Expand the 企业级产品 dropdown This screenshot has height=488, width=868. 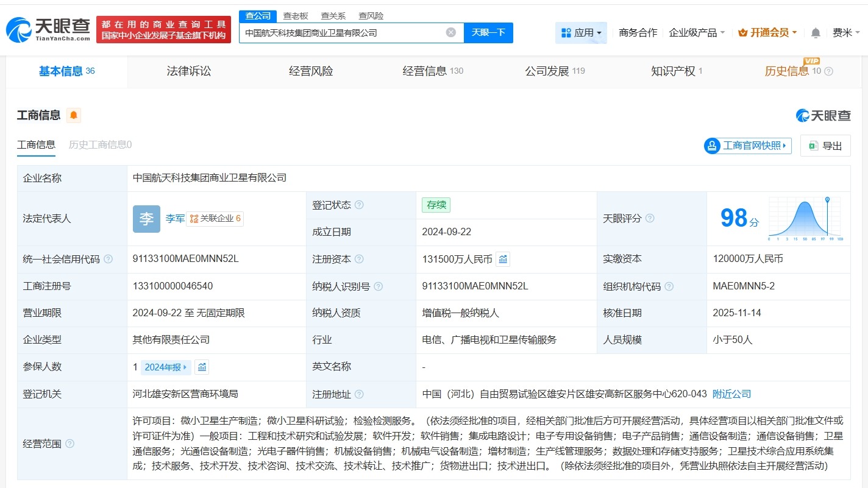click(695, 33)
